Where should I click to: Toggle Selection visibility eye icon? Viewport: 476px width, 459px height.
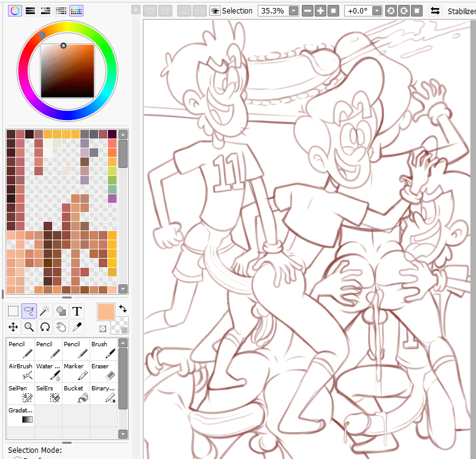point(215,11)
